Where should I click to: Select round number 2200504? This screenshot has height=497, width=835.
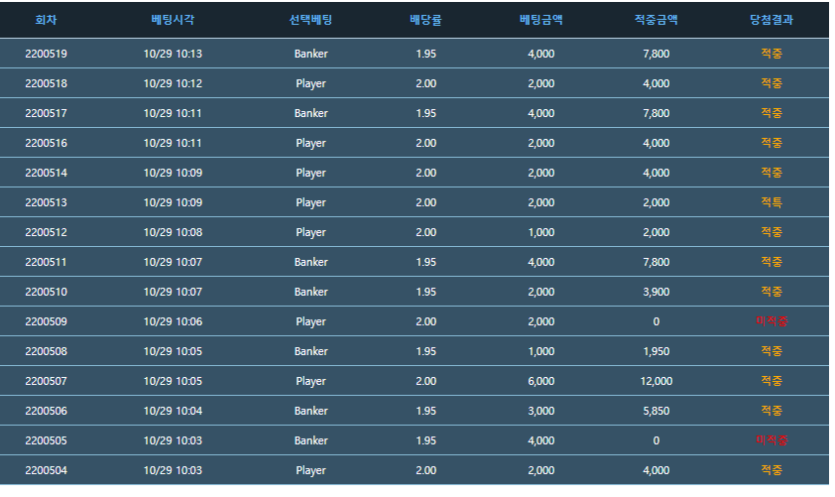(46, 471)
